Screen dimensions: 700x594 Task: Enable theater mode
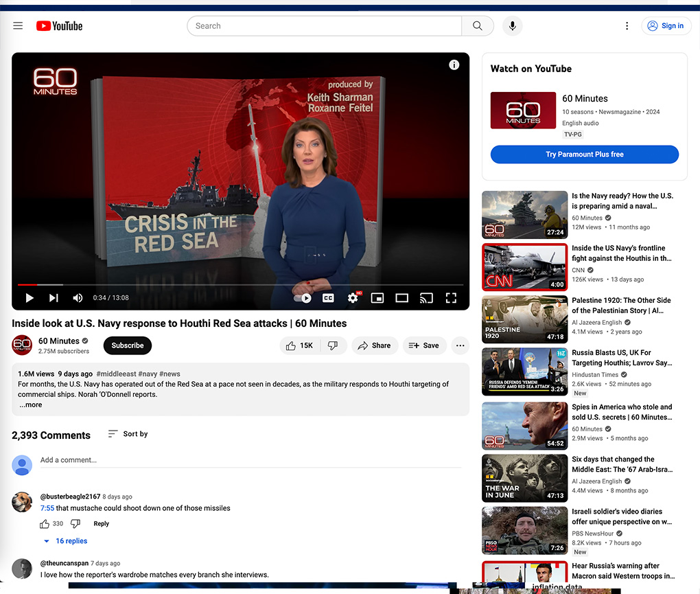click(401, 298)
